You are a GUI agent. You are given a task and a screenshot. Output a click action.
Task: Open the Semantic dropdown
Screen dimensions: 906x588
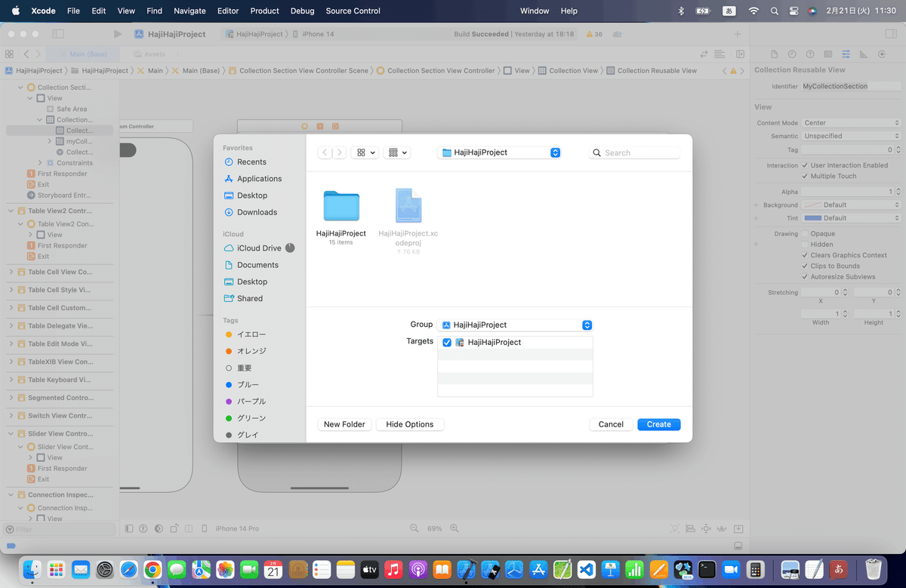tap(851, 136)
